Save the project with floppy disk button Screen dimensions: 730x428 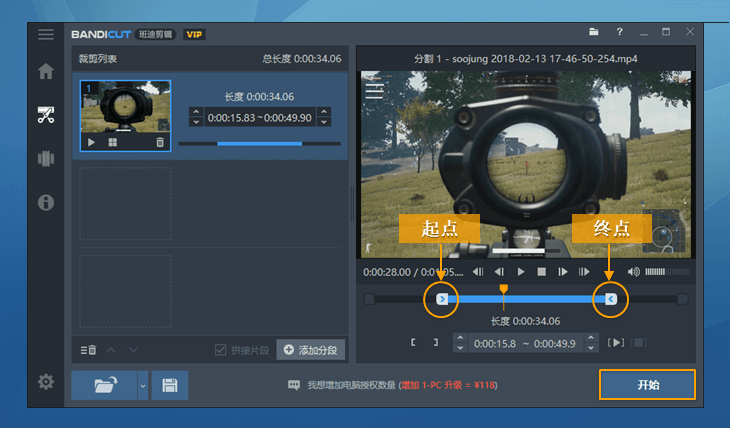170,385
